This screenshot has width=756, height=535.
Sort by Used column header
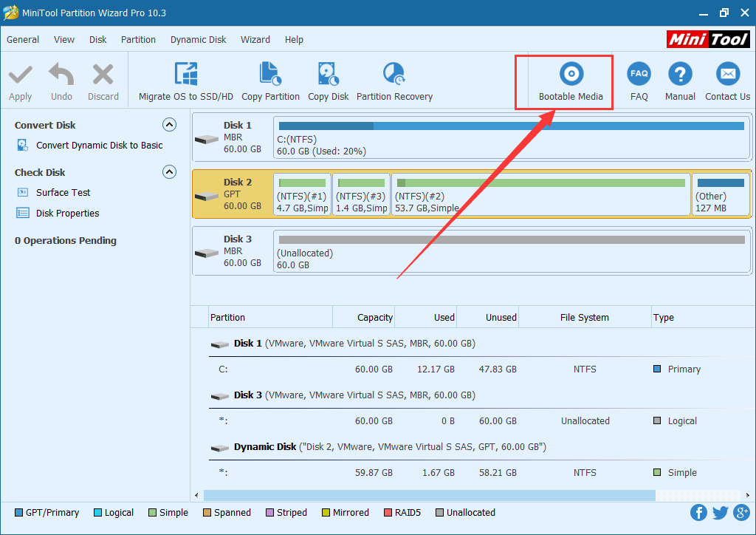coord(425,318)
